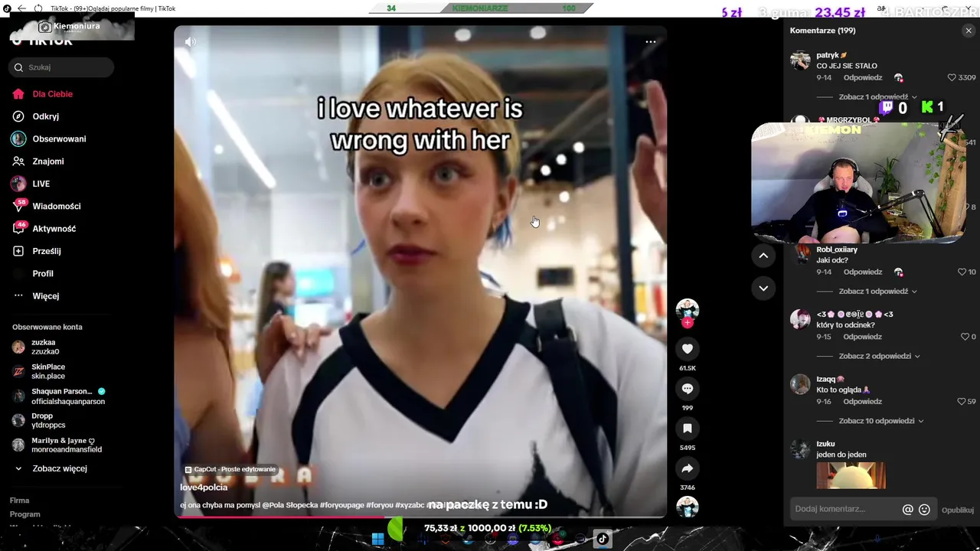Open izuku's avatar in comments
Viewport: 980px width, 551px height.
(800, 449)
